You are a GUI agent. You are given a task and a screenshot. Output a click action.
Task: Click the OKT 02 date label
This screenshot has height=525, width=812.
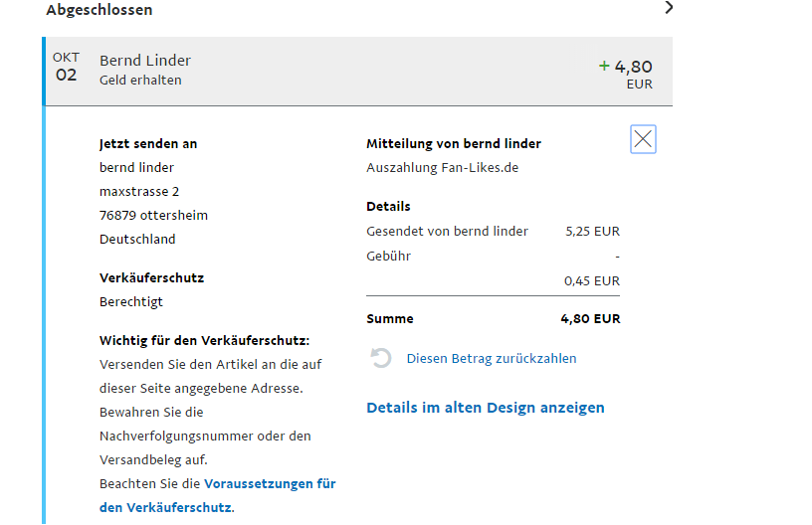point(66,68)
